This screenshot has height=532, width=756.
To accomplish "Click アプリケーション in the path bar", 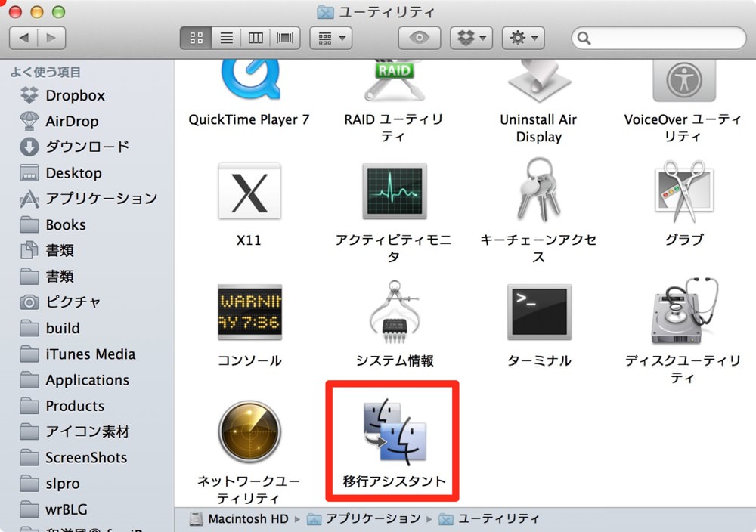I will (x=364, y=519).
